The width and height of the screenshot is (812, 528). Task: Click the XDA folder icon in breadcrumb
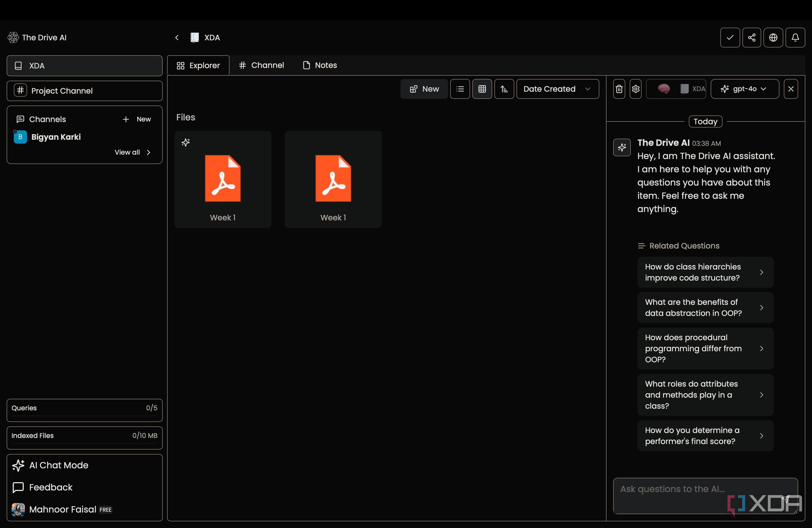click(x=194, y=38)
